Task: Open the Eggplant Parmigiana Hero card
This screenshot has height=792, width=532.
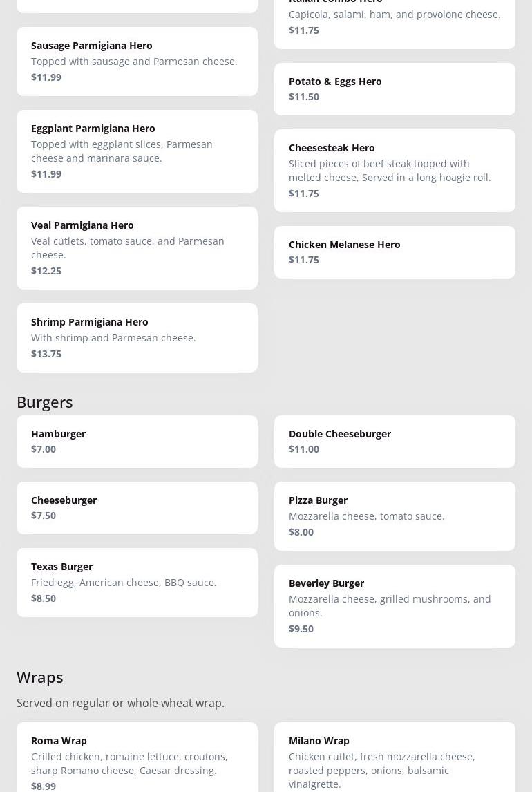Action: click(137, 151)
